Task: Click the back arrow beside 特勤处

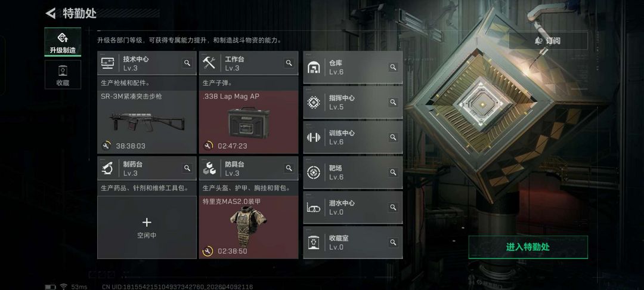Action: pos(51,13)
